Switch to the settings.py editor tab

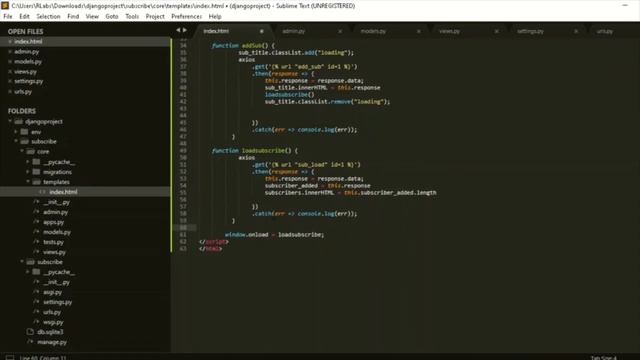pos(530,31)
